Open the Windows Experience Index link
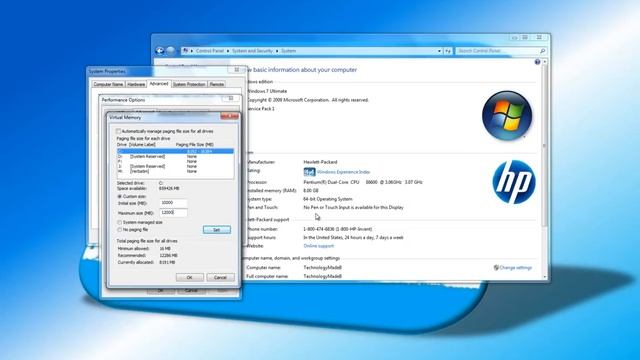The width and height of the screenshot is (640, 360). [343, 172]
